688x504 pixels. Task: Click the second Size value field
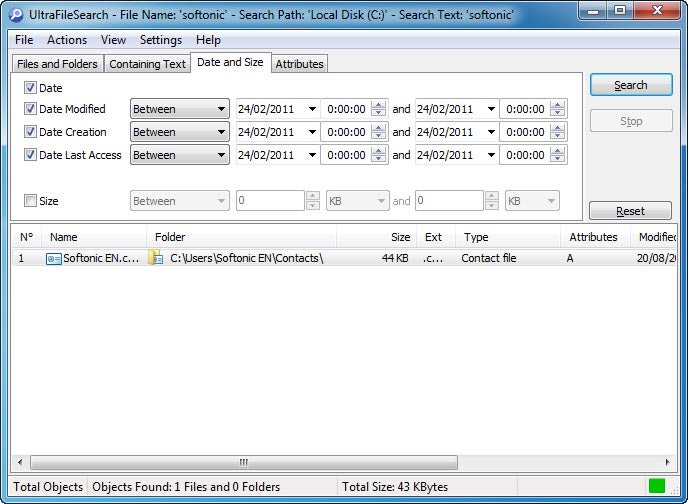449,201
